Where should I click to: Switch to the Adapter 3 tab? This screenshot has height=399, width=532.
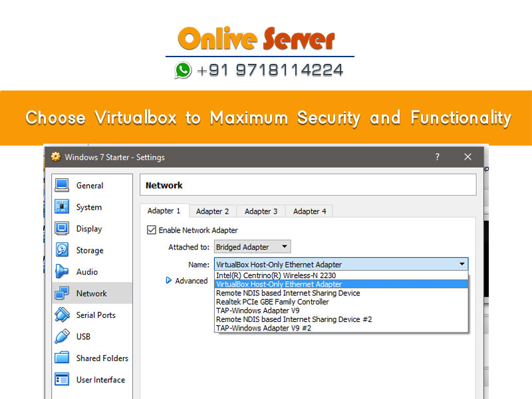click(261, 211)
